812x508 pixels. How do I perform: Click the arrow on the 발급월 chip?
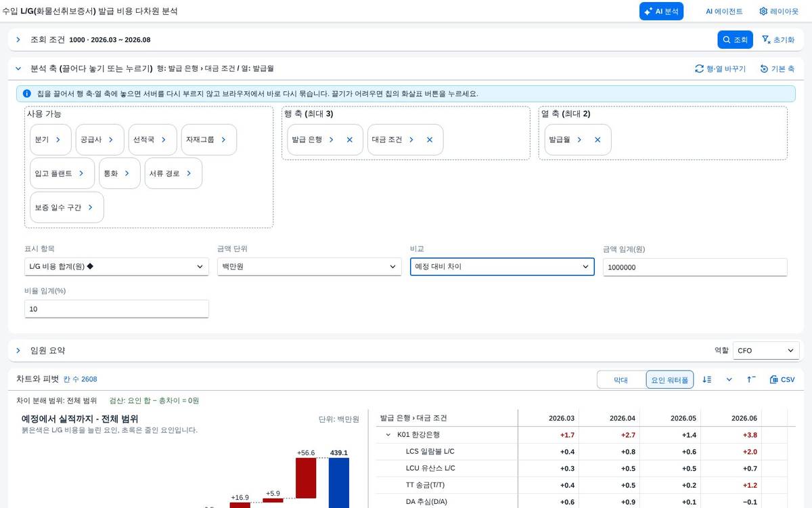579,140
